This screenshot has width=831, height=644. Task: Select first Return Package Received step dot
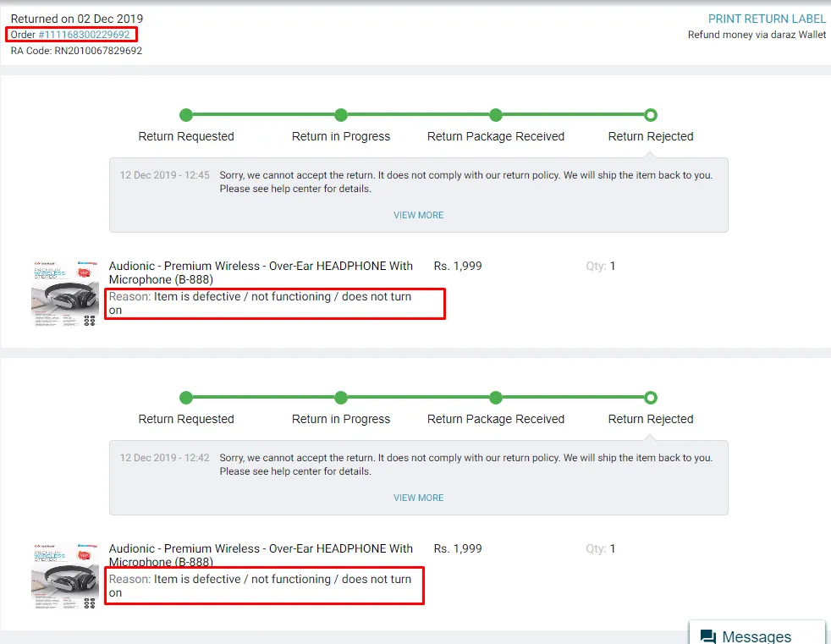pyautogui.click(x=496, y=115)
